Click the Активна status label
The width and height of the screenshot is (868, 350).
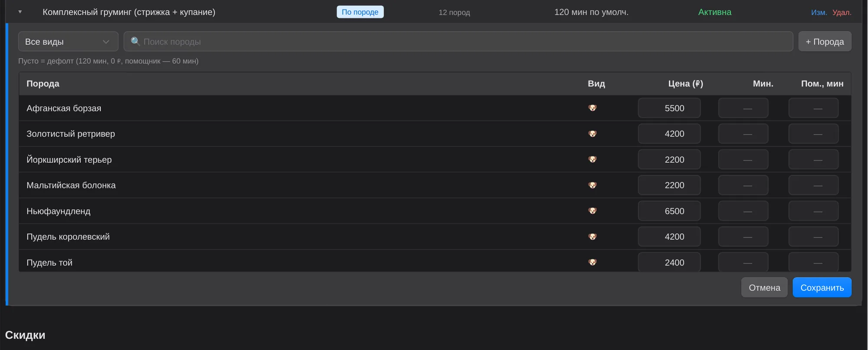click(715, 12)
